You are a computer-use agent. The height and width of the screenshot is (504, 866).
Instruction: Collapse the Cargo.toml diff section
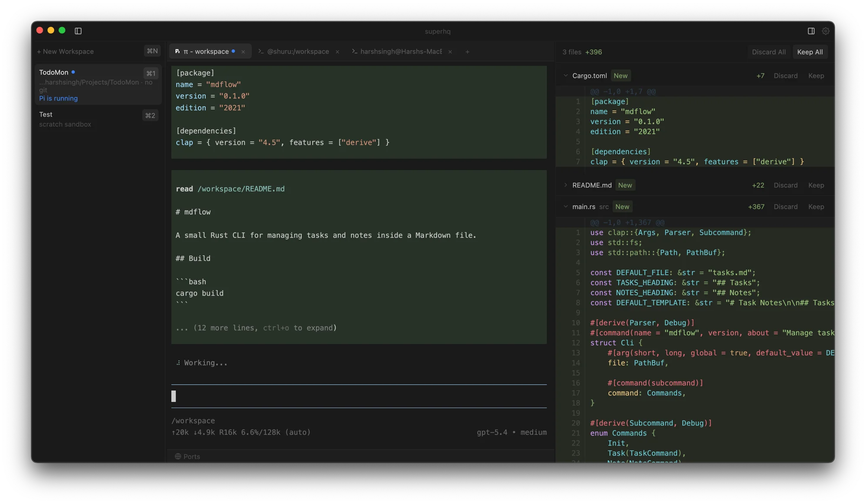click(565, 75)
